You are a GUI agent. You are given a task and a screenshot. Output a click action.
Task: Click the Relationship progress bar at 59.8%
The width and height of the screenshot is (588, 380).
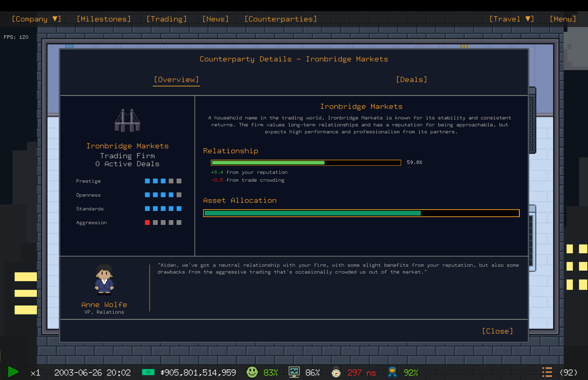(305, 163)
